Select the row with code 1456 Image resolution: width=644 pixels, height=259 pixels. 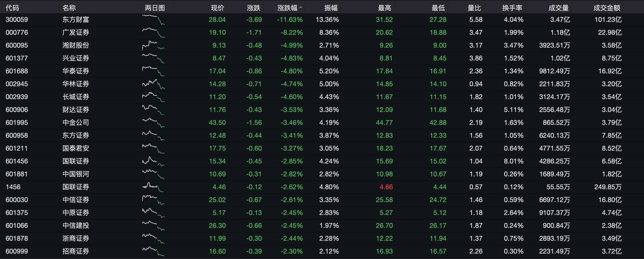pyautogui.click(x=322, y=187)
